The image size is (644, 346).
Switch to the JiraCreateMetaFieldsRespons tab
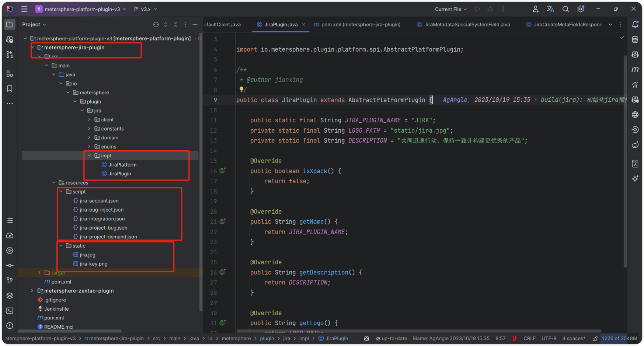coord(564,25)
